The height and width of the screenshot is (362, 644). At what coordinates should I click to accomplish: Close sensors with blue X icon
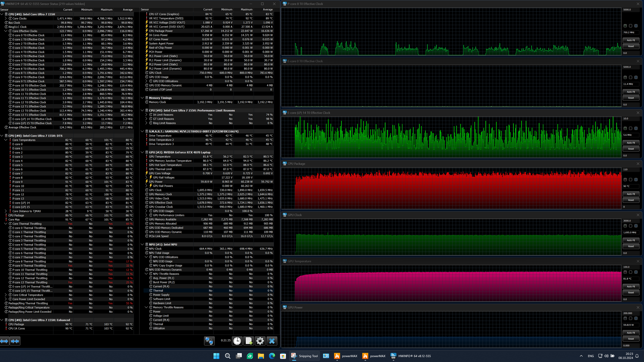tap(272, 341)
